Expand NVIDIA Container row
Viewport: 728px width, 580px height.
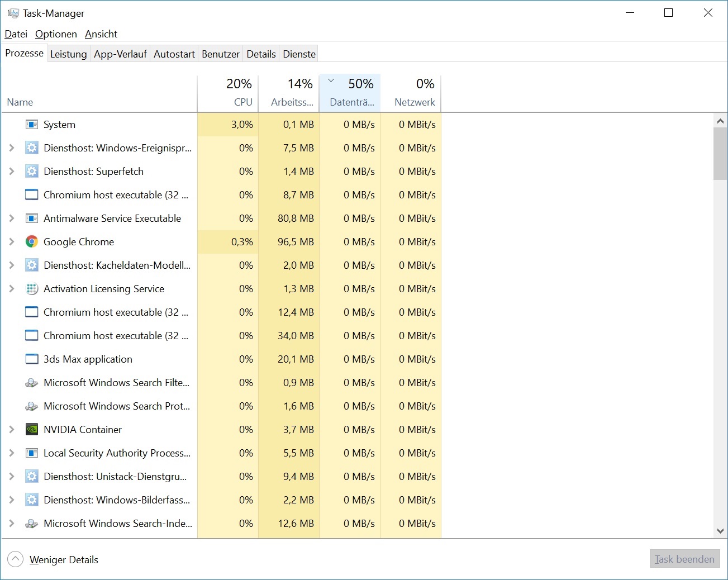pos(12,430)
